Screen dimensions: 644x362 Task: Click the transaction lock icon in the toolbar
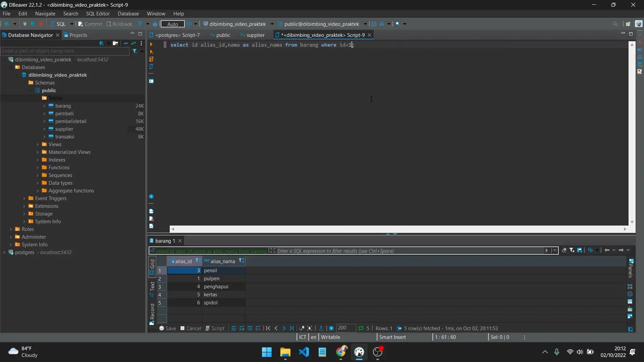coord(155,24)
